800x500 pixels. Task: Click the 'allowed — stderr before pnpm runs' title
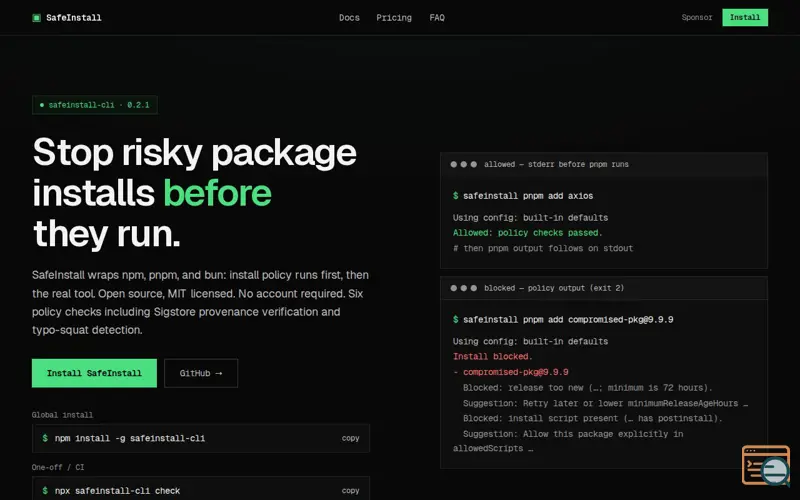556,164
